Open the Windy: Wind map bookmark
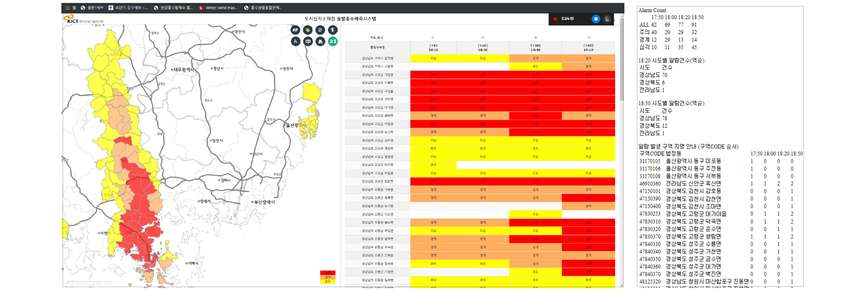Screen dimensions: 868x291 [218, 8]
